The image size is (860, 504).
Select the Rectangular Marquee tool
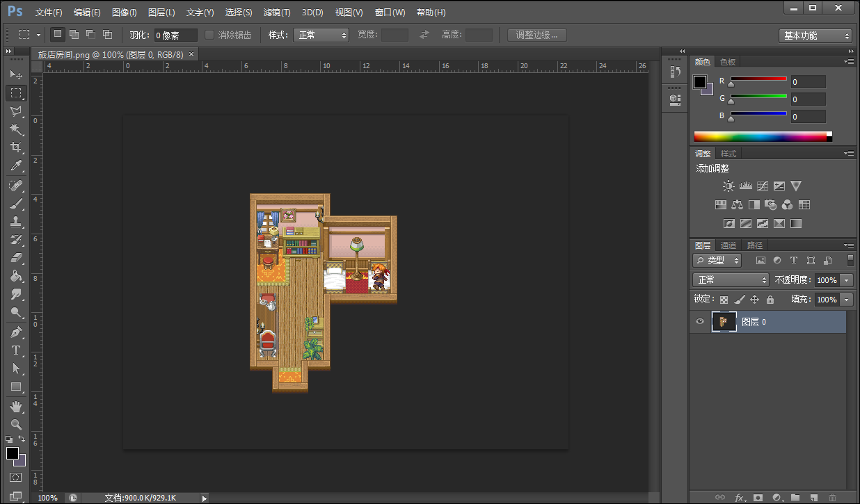(16, 92)
